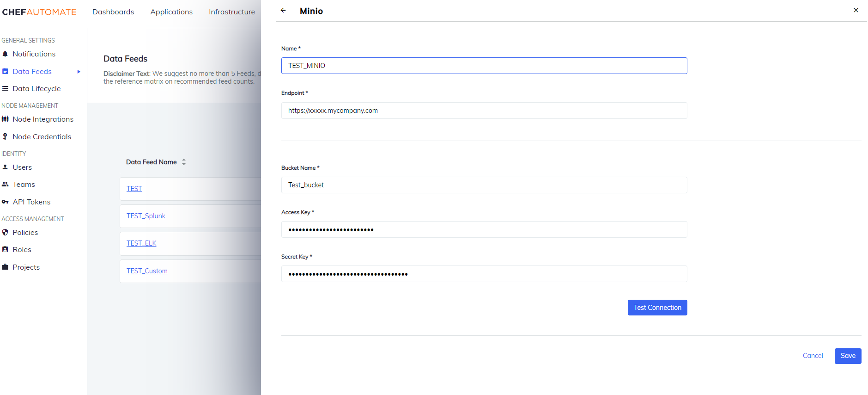Click the Minio panel title
Screen dimensions: 868x395
[x=311, y=11]
